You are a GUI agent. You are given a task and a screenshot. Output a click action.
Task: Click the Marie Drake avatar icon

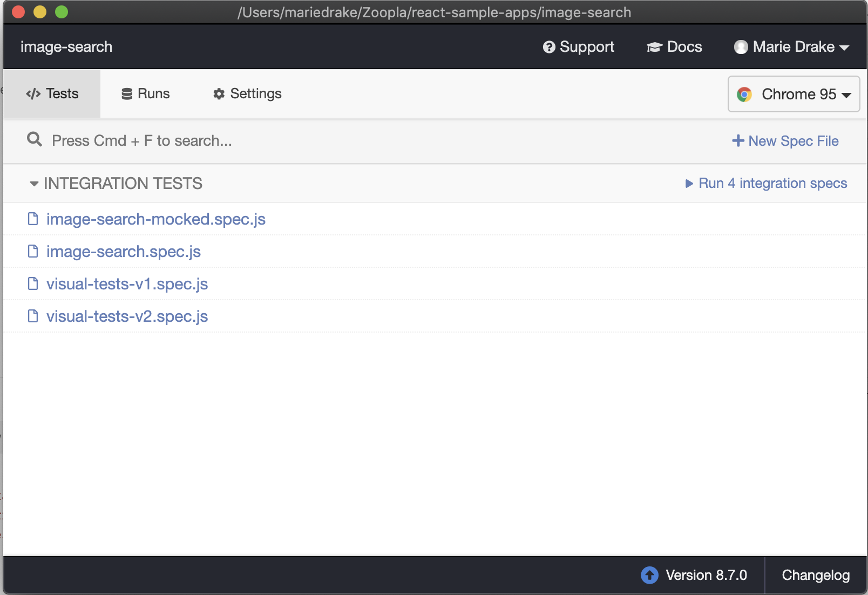[x=741, y=47]
